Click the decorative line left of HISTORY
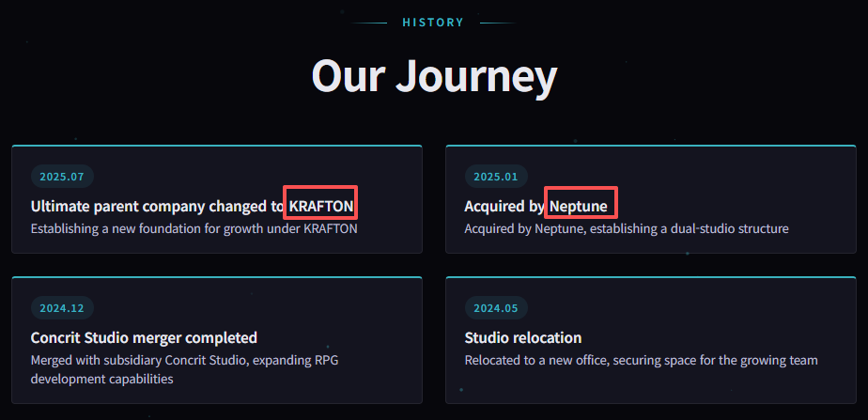This screenshot has width=868, height=420. pyautogui.click(x=369, y=23)
